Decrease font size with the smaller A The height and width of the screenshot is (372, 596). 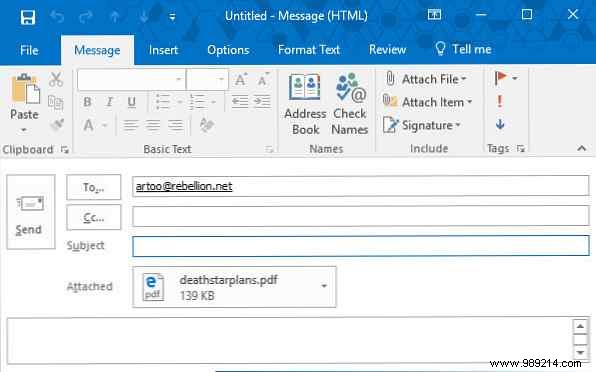263,79
